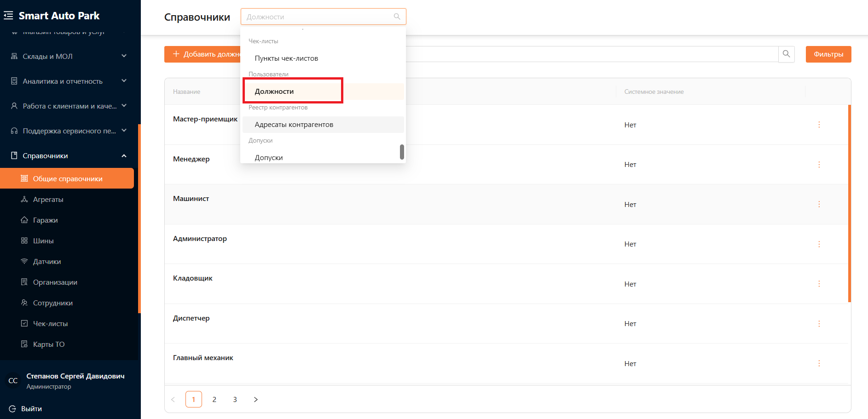Select Допуски from the dropdown
This screenshot has width=868, height=419.
(269, 157)
